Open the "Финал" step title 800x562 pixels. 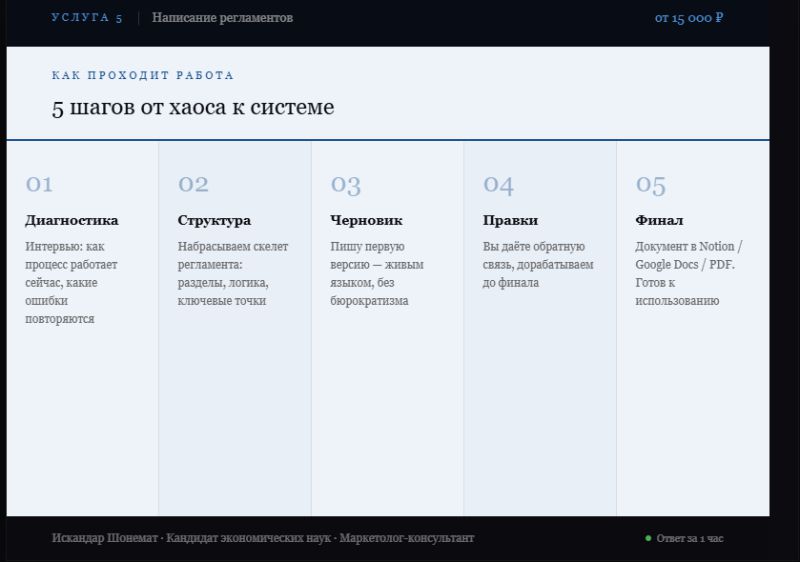(659, 220)
